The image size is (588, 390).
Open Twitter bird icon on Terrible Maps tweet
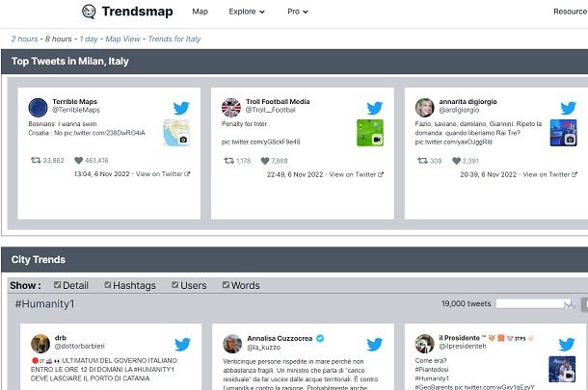[181, 108]
